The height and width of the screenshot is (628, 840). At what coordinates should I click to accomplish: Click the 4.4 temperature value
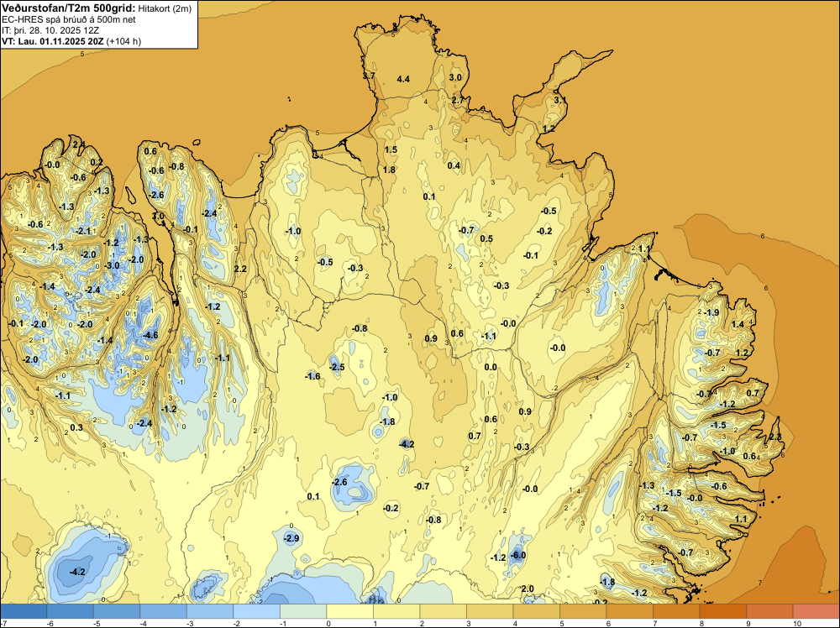[403, 79]
